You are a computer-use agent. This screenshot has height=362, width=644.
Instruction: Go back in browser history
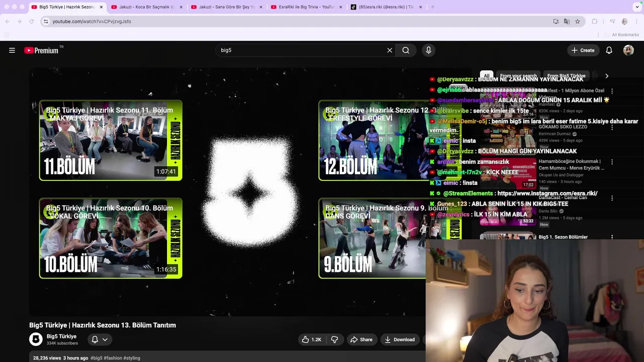click(x=8, y=22)
